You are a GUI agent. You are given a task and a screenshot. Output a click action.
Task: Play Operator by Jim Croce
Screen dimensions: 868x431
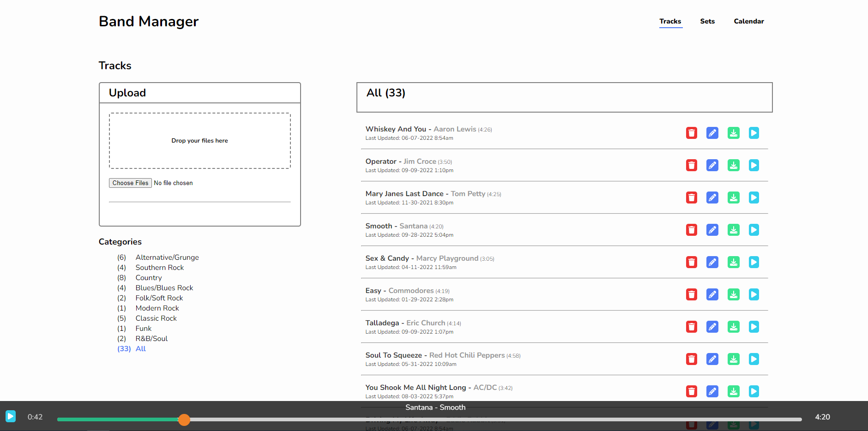coord(754,165)
